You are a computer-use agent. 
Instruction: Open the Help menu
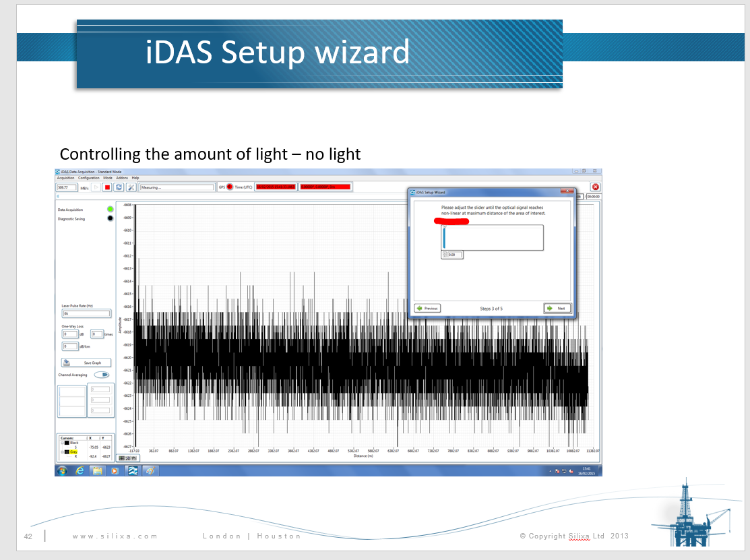(x=135, y=178)
